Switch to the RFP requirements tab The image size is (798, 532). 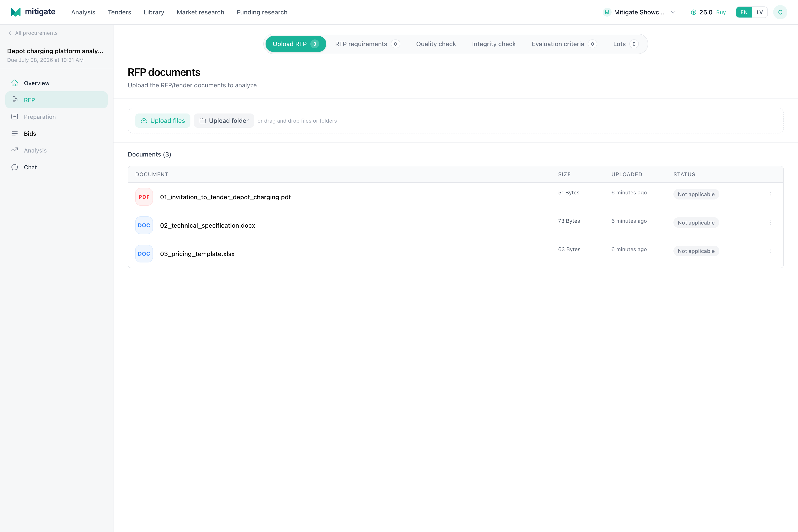368,44
